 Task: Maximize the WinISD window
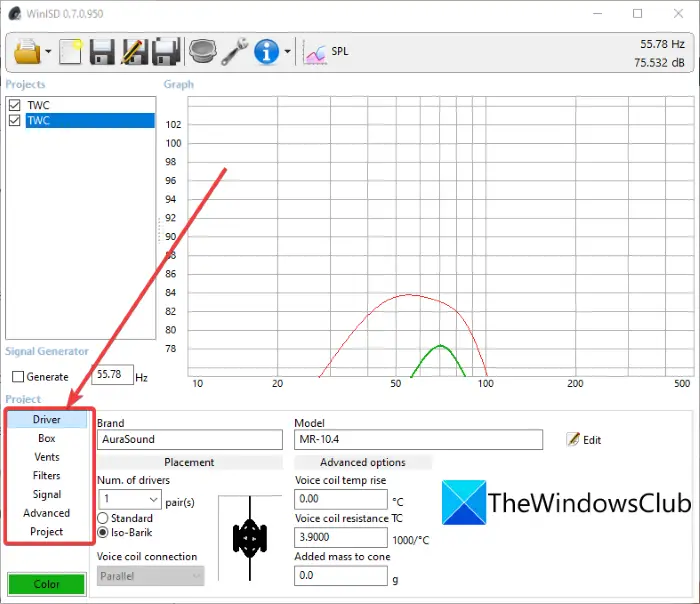click(638, 14)
